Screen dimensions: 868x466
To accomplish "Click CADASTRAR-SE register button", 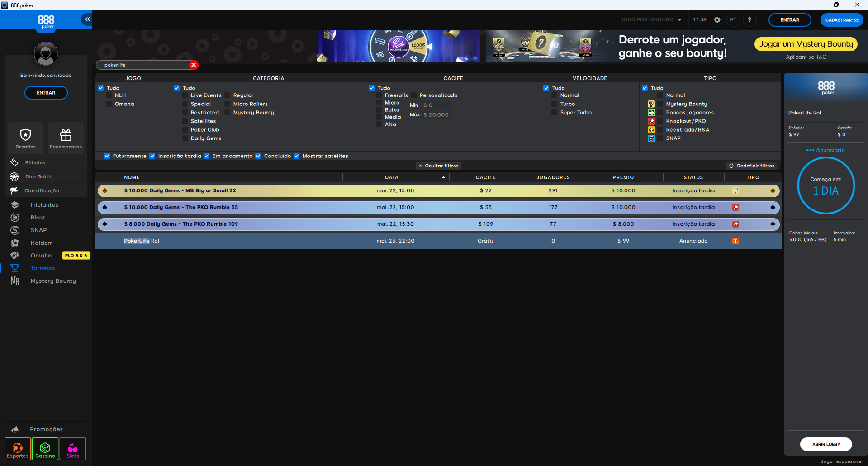I will pos(842,20).
